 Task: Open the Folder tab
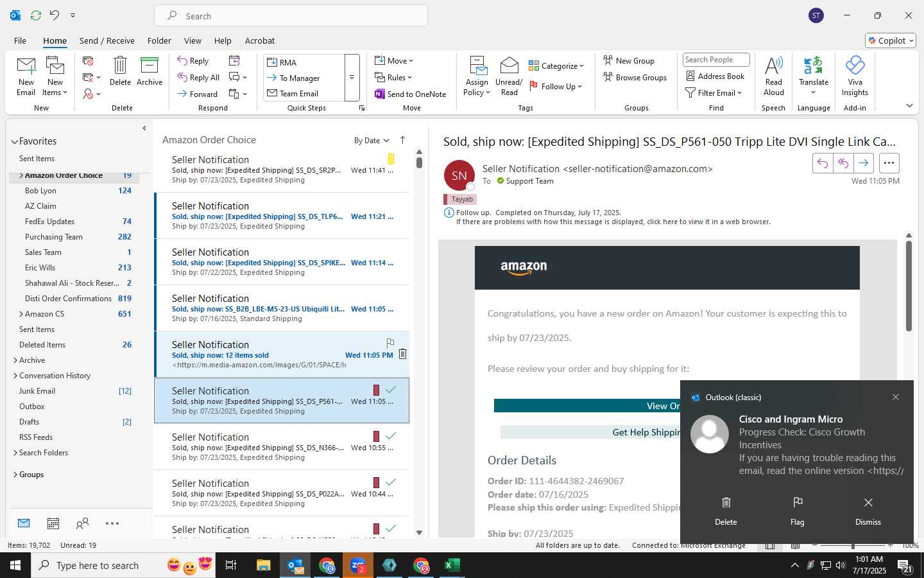(159, 40)
